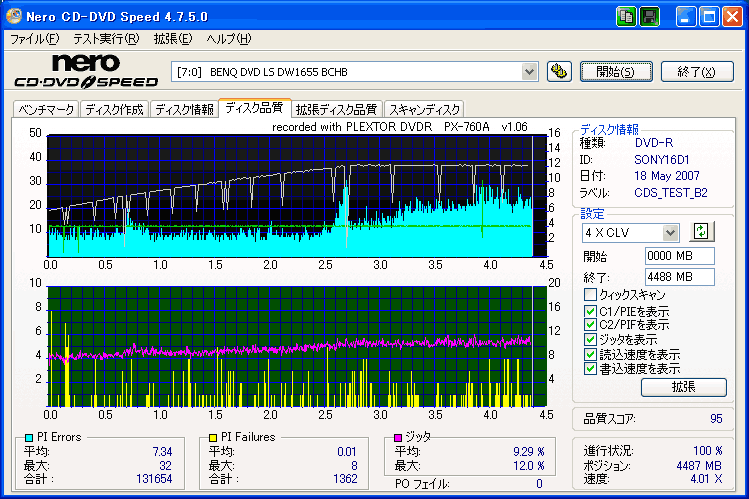749x499 pixels.
Task: Open the テスト実行(R) menu
Action: pyautogui.click(x=105, y=39)
